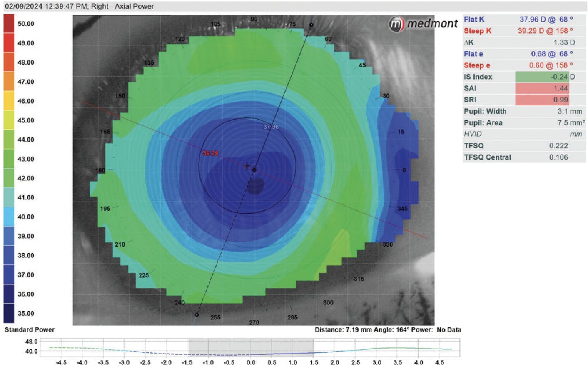This screenshot has height=369, width=588.
Task: Select the 35.00 navy scale swatch
Action: (9, 313)
